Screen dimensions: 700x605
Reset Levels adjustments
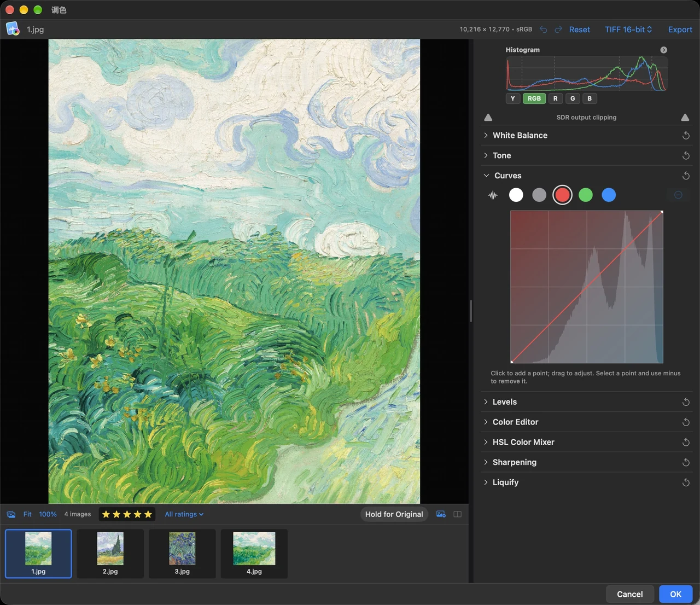pos(686,402)
